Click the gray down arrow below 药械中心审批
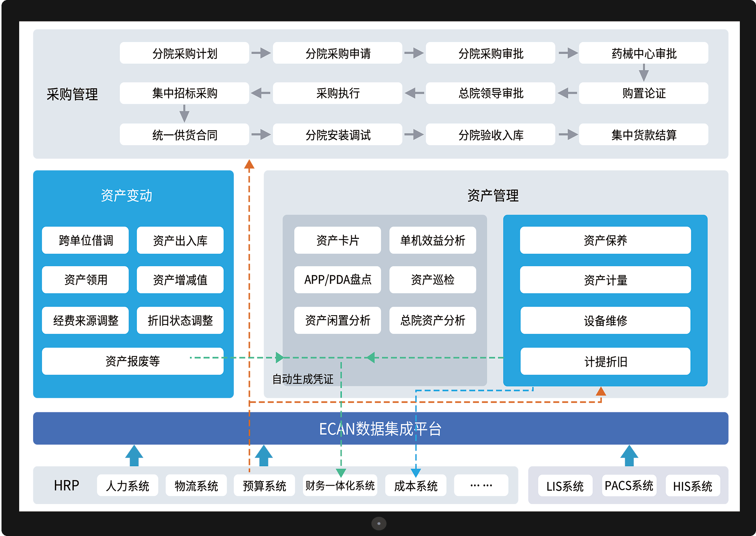Image resolution: width=756 pixels, height=536 pixels. (x=644, y=73)
